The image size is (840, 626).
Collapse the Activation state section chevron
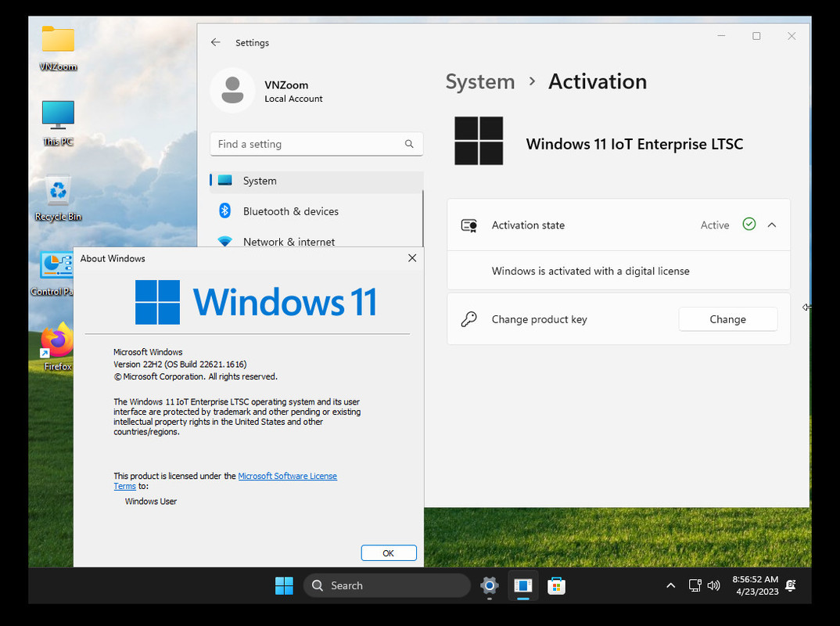click(772, 225)
